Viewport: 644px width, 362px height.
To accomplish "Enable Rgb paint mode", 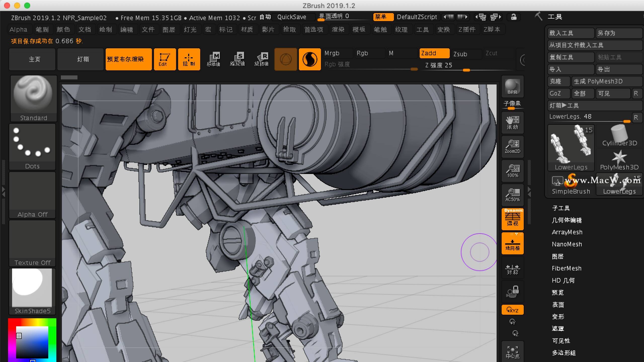I will point(370,53).
